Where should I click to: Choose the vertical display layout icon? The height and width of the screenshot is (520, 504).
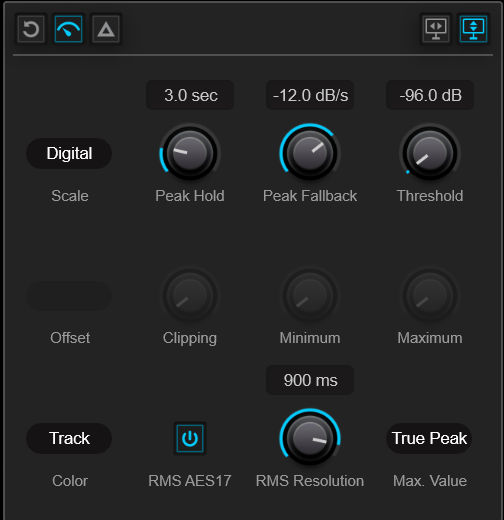[x=473, y=29]
